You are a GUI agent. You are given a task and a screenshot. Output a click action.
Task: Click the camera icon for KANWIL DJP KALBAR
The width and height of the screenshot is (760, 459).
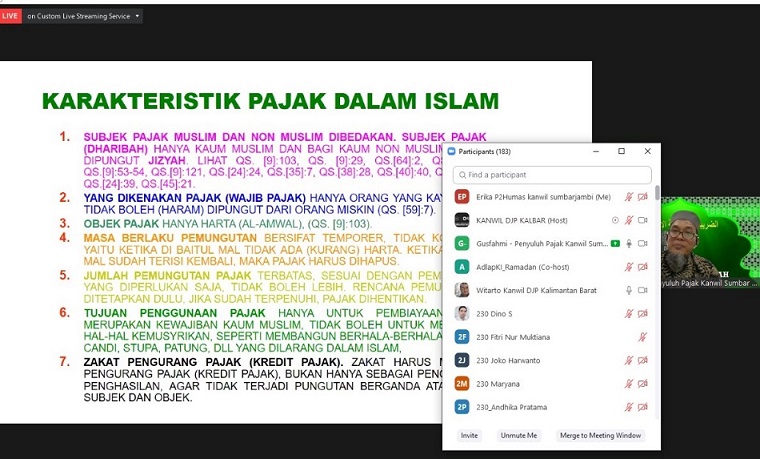(x=642, y=220)
